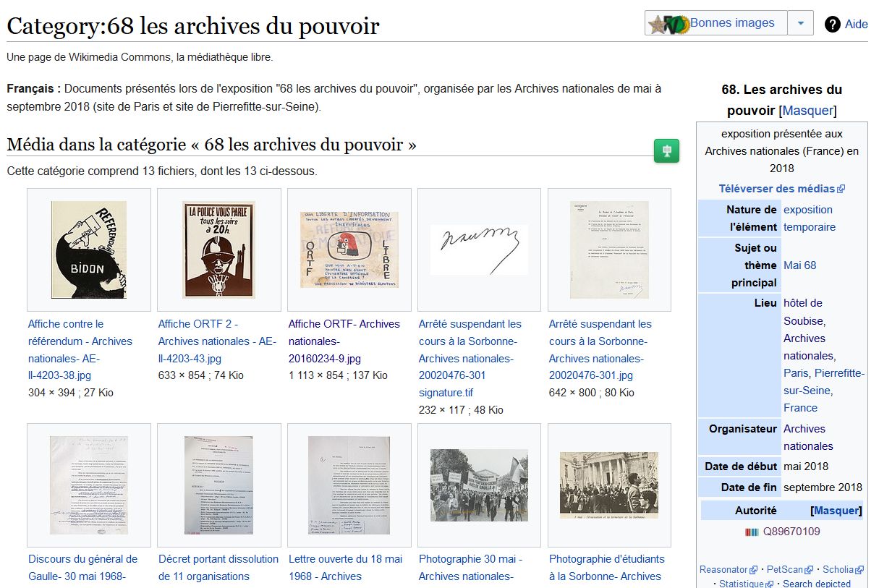The height and width of the screenshot is (588, 879).
Task: Click the barcode icon next to Q89670109
Action: pyautogui.click(x=752, y=532)
